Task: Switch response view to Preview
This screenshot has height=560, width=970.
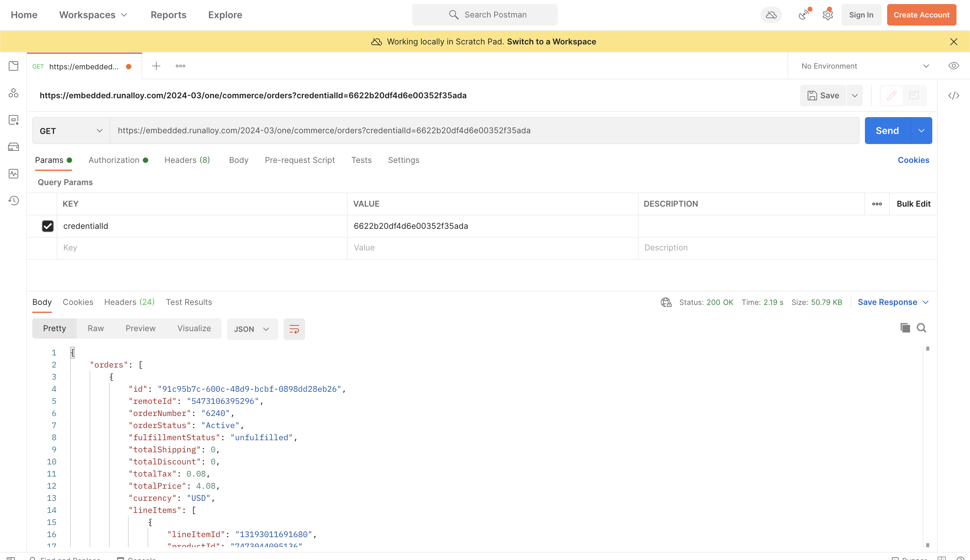Action: 140,328
